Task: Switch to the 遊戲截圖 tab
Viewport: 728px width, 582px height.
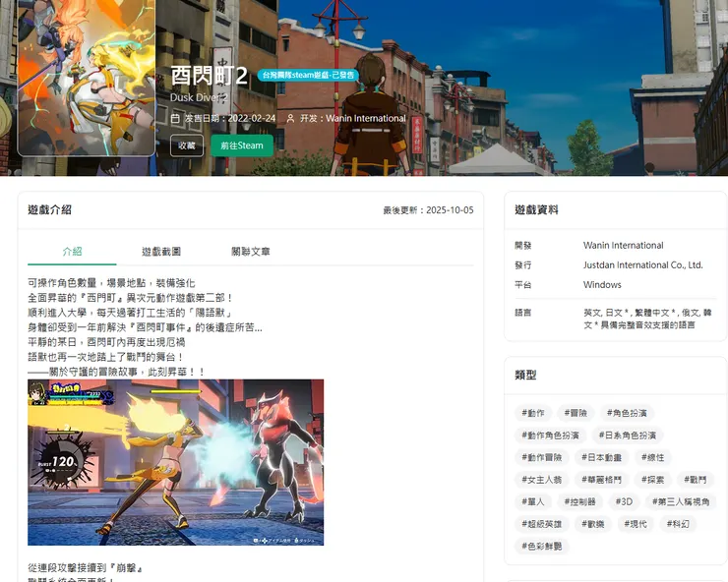Action: pos(161,252)
